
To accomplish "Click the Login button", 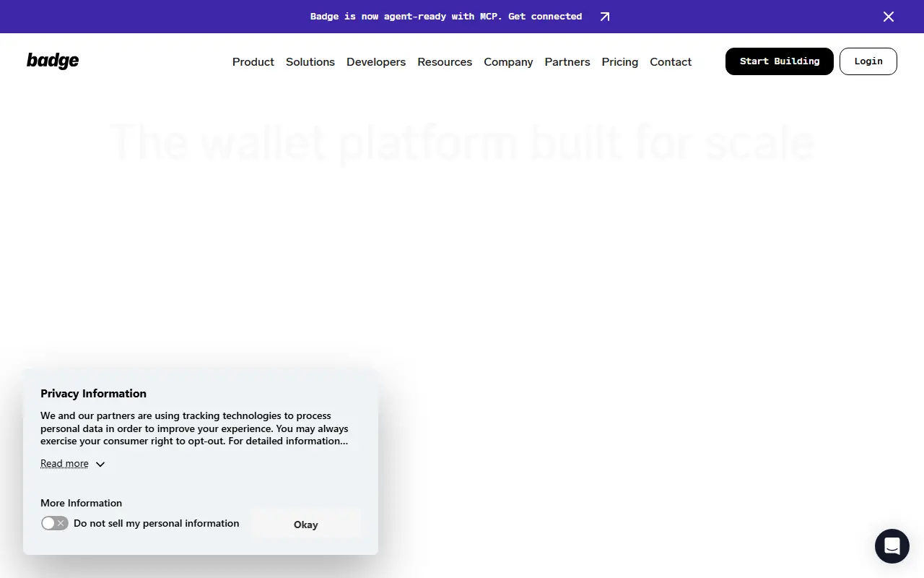I will [868, 61].
